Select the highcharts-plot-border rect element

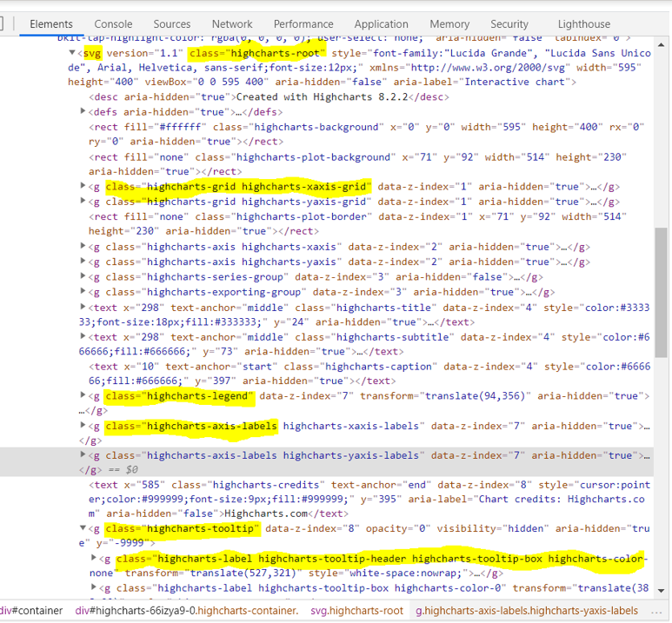[x=358, y=223]
